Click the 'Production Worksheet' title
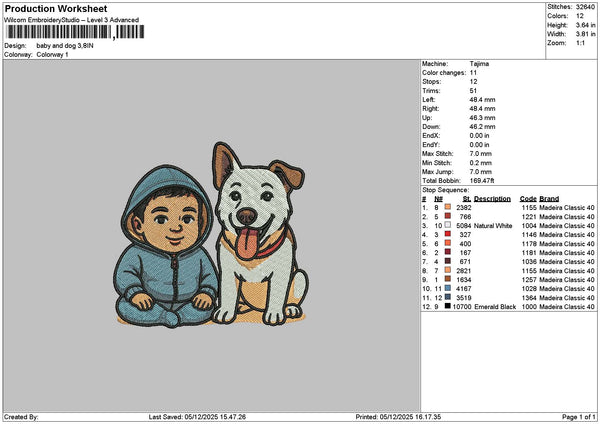 coord(56,8)
